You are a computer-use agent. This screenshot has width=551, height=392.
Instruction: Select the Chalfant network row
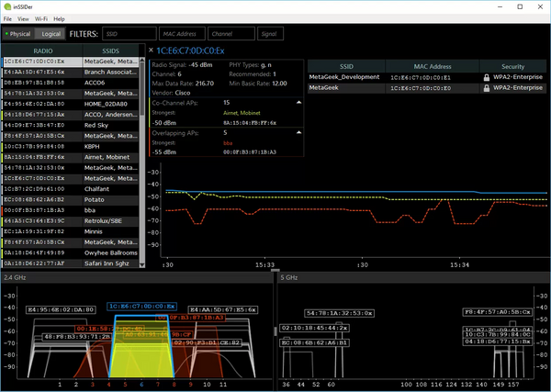(x=71, y=189)
